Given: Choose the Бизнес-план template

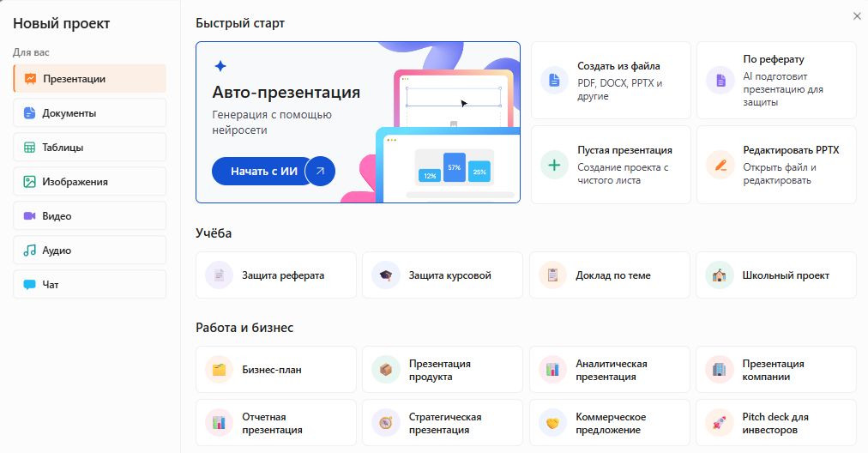Looking at the screenshot, I should click(276, 370).
